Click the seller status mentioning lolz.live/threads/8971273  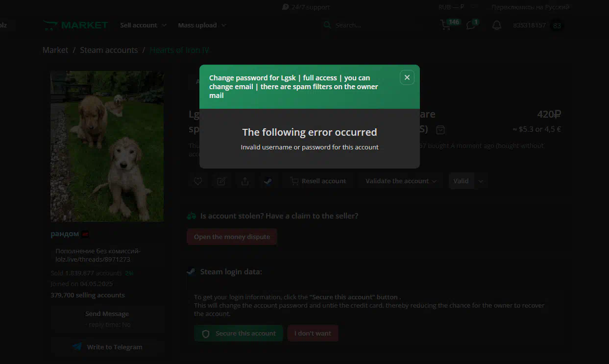pyautogui.click(x=98, y=255)
